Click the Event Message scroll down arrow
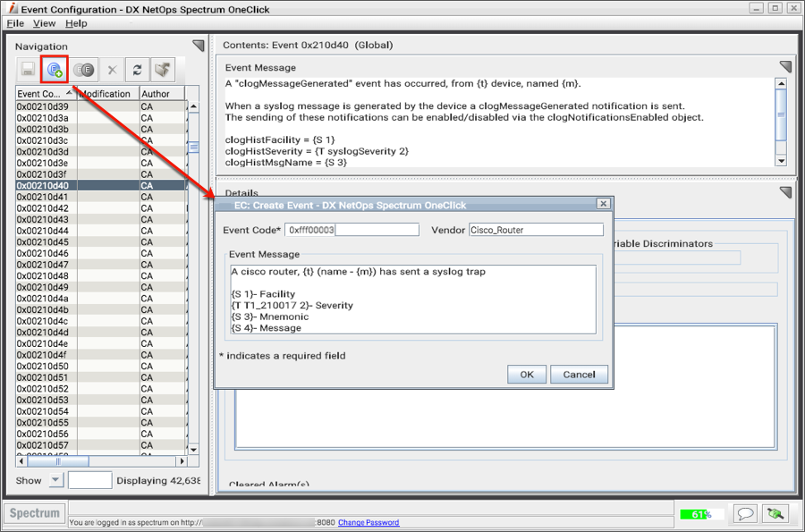This screenshot has width=805, height=532. 781,161
